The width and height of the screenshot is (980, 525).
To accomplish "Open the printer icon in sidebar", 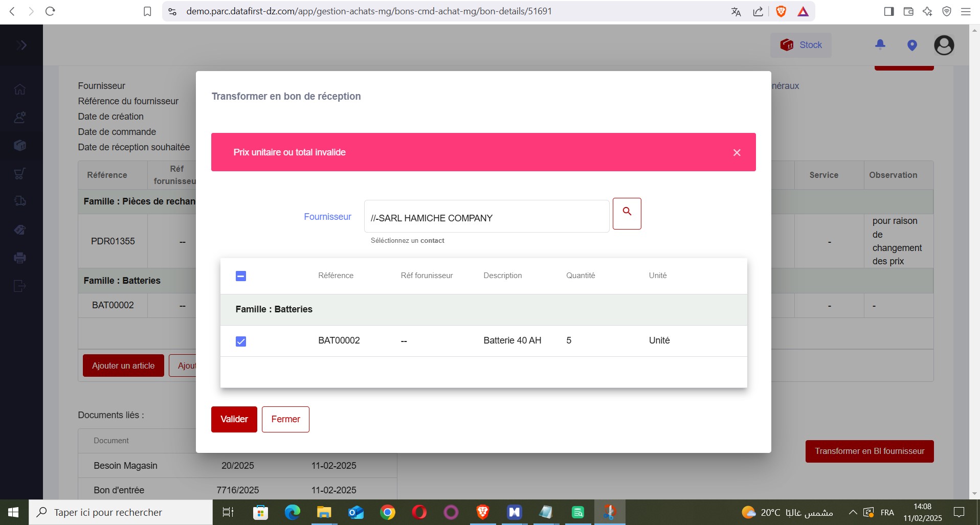I will tap(20, 258).
